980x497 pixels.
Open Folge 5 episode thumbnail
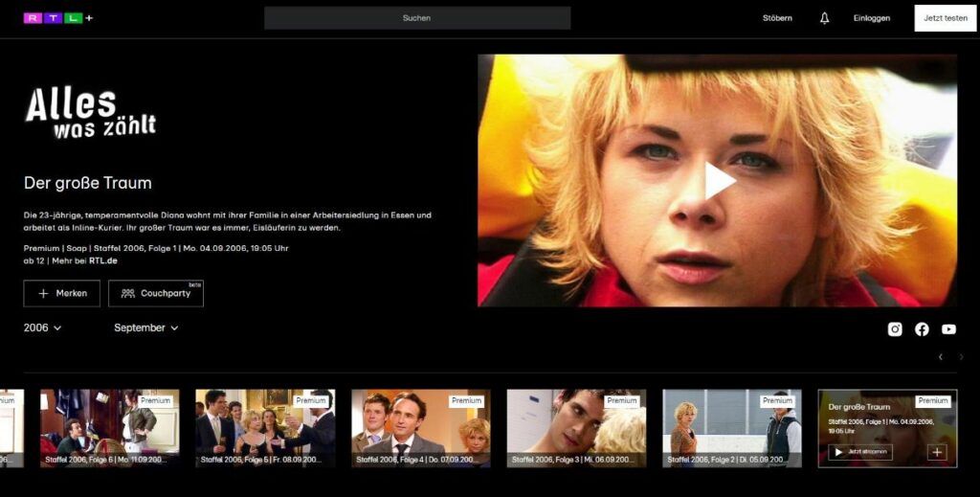pos(265,428)
